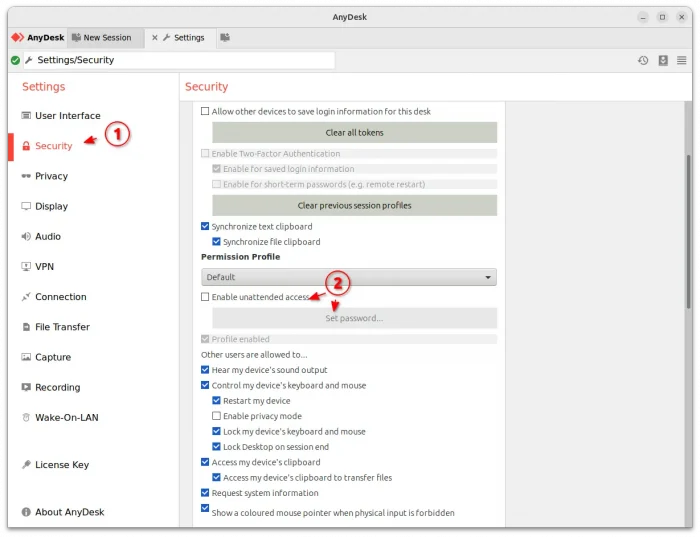Click the Audio speaker icon
Viewport: 700px width, 537px height.
click(x=26, y=236)
